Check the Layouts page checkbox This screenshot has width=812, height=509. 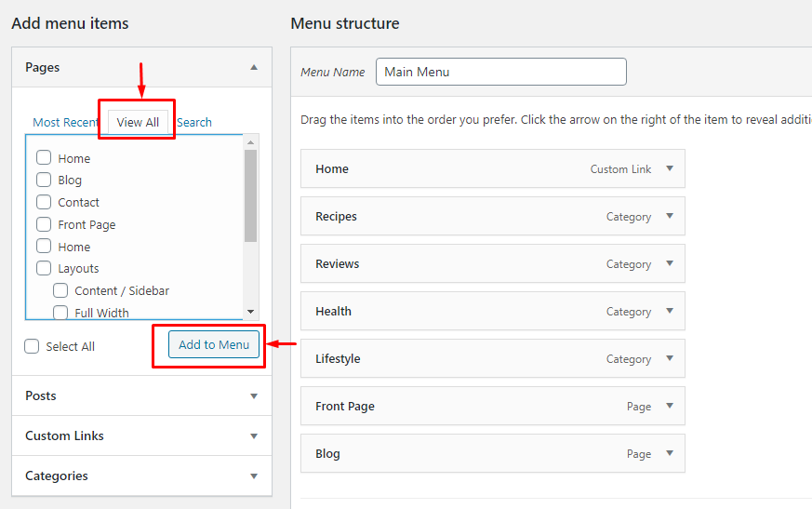pos(44,268)
